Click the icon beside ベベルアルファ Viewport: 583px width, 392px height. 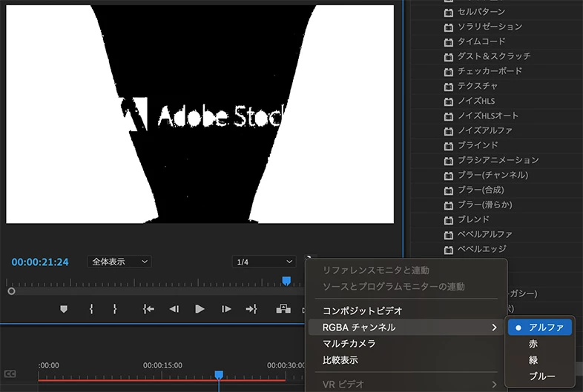449,235
